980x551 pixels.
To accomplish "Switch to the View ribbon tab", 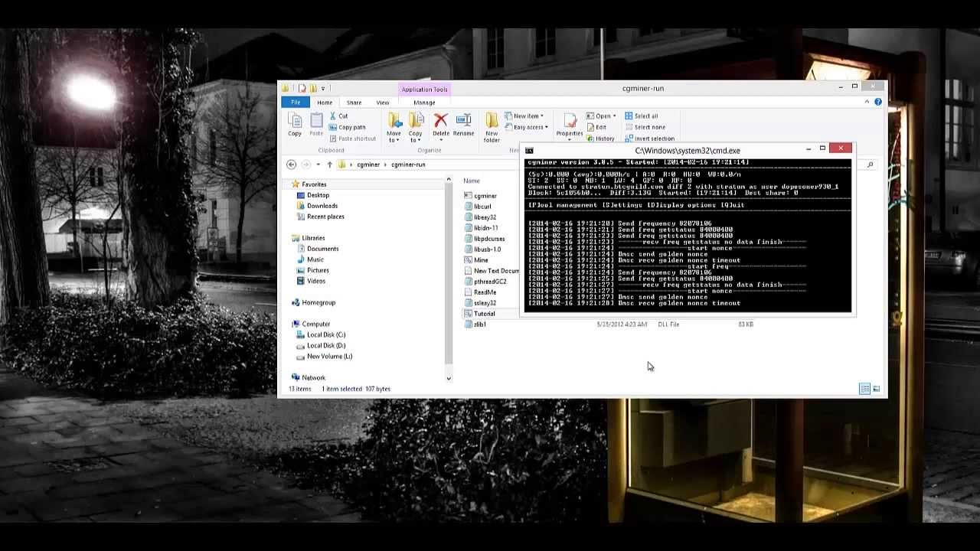I will pos(382,103).
